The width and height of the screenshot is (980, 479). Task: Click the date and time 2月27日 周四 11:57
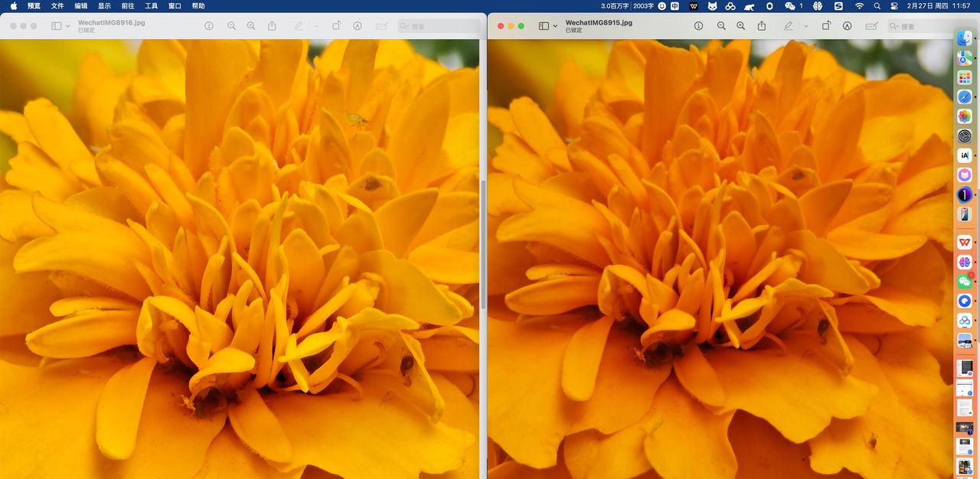[939, 5]
